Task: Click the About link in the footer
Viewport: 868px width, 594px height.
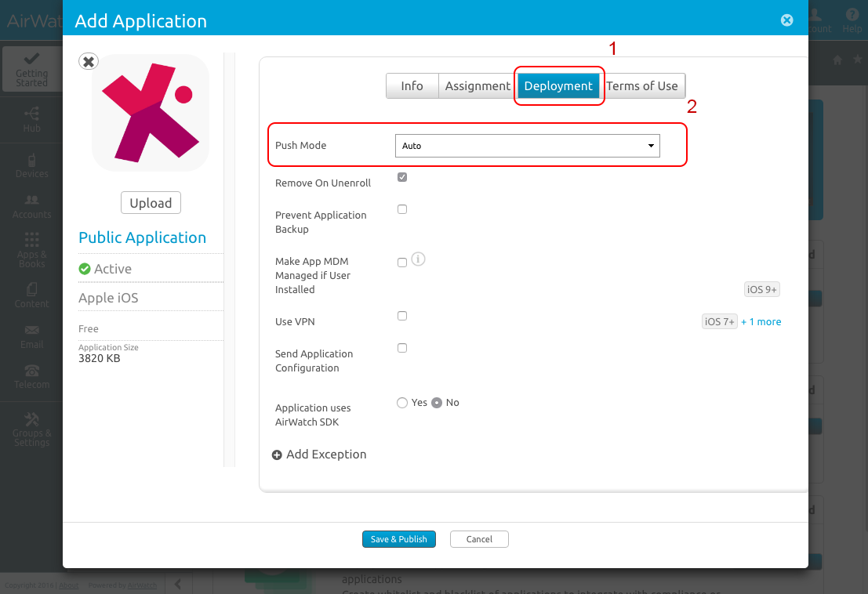Action: click(69, 585)
